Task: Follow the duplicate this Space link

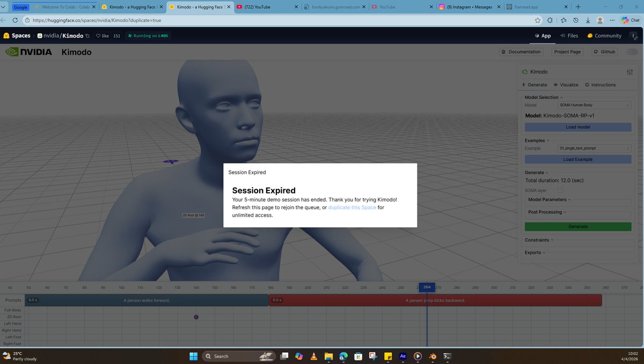Action: click(352, 207)
